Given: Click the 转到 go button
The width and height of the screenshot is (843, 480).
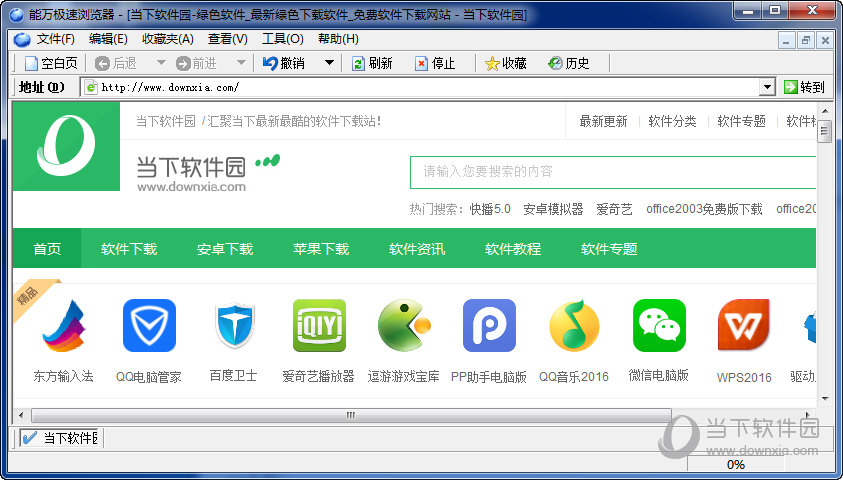Looking at the screenshot, I should click(804, 87).
